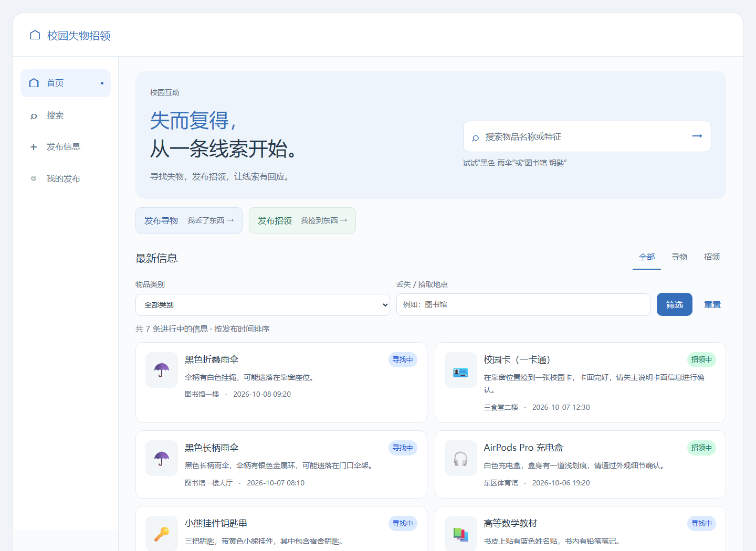Click the 寻找中 badge on 小熊挂件钥匙串

click(x=403, y=523)
